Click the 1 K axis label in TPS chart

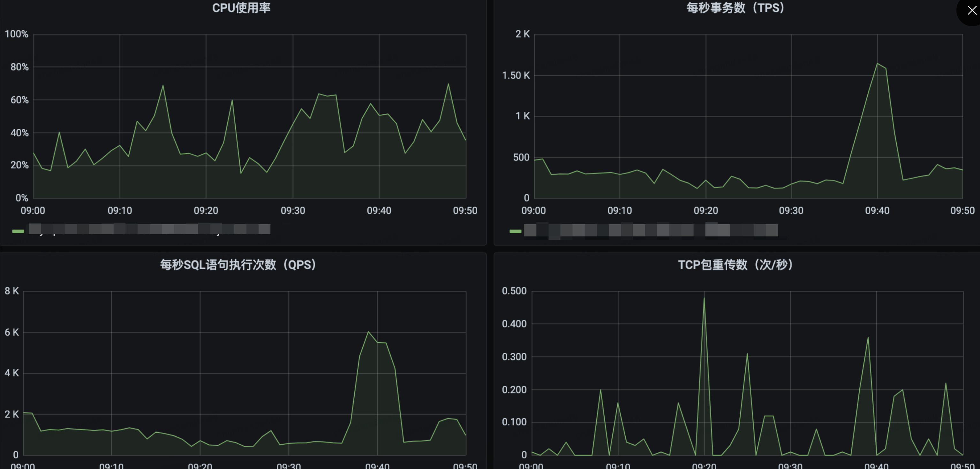click(522, 116)
